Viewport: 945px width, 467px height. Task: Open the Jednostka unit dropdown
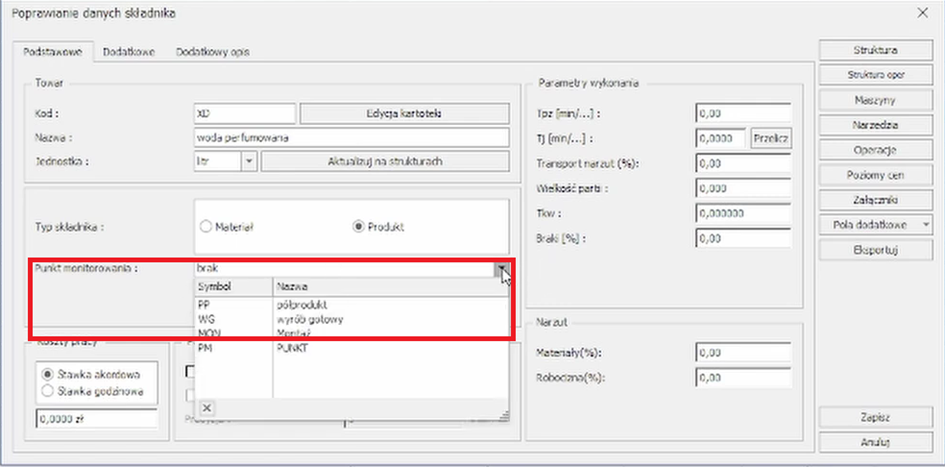(249, 161)
